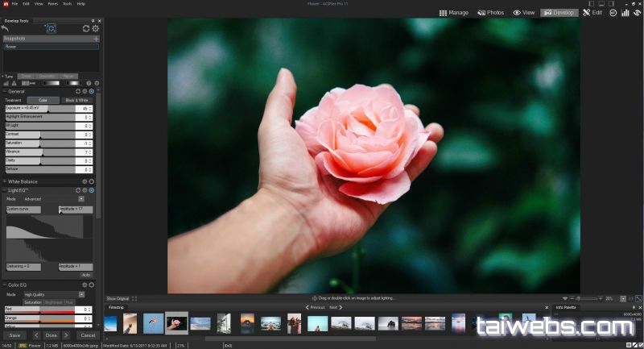Adjust the Vibrance slider
This screenshot has width=644, height=349.
click(x=42, y=152)
